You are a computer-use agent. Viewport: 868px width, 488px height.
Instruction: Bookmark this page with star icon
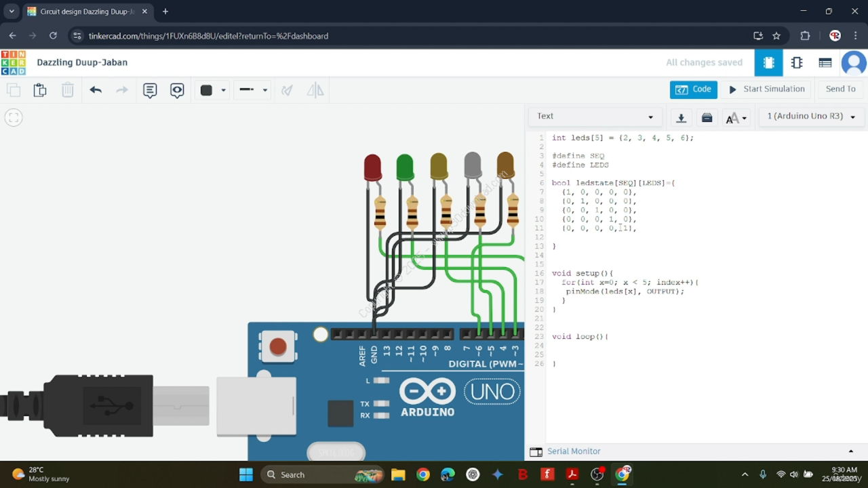[776, 36]
